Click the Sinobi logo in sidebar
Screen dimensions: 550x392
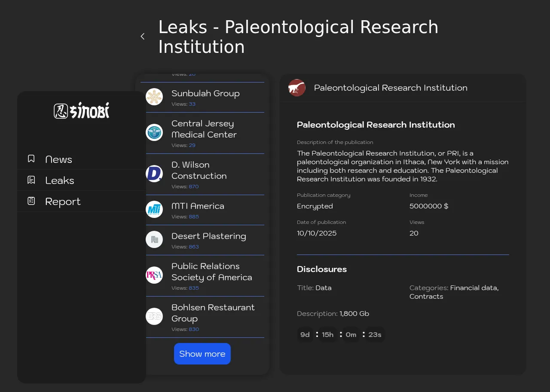(x=82, y=111)
